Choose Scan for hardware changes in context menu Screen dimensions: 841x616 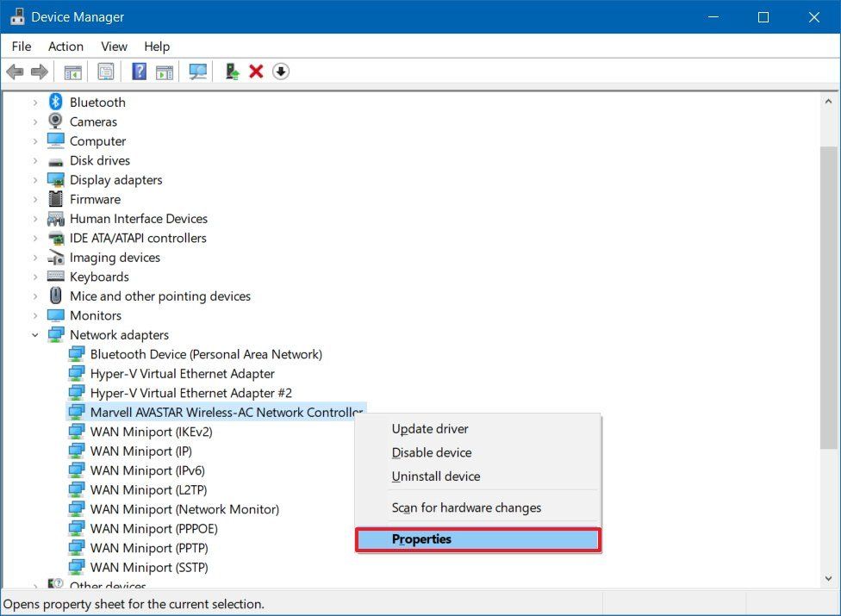coord(478,507)
